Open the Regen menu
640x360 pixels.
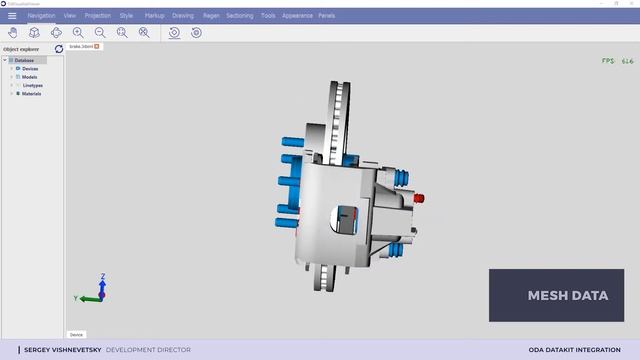click(x=211, y=16)
